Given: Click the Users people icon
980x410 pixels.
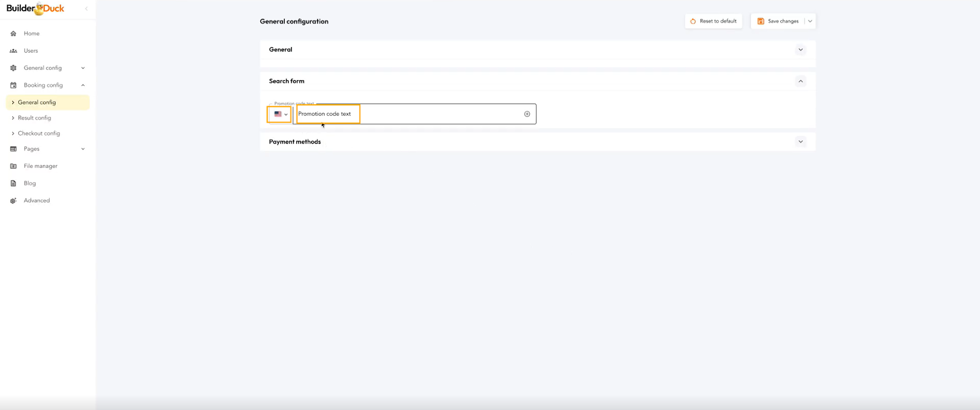Looking at the screenshot, I should [13, 51].
